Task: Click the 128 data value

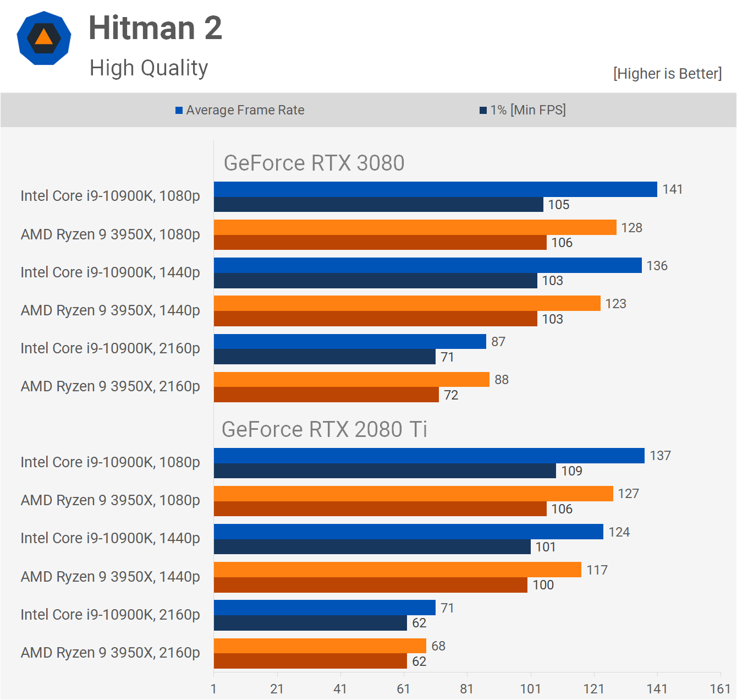Action: click(632, 228)
